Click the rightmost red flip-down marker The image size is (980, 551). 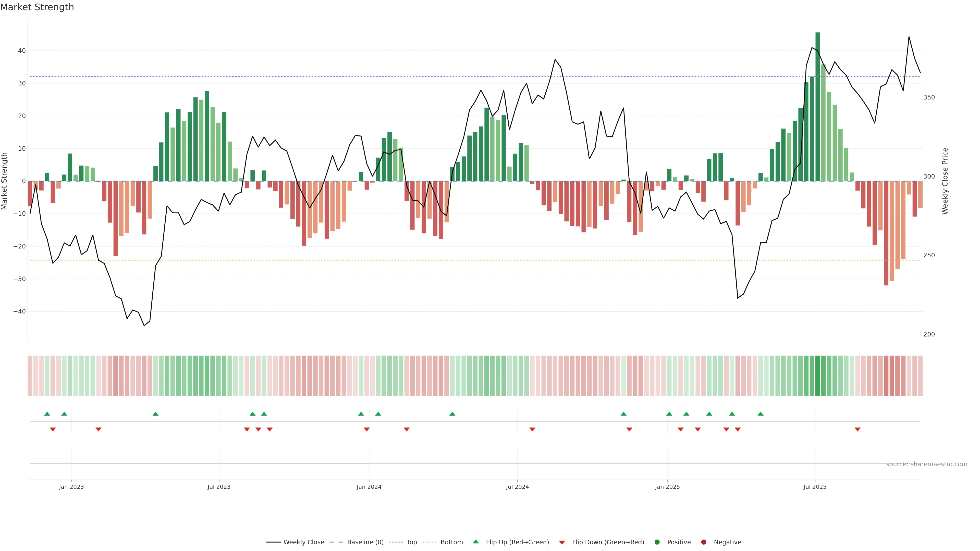pos(857,429)
